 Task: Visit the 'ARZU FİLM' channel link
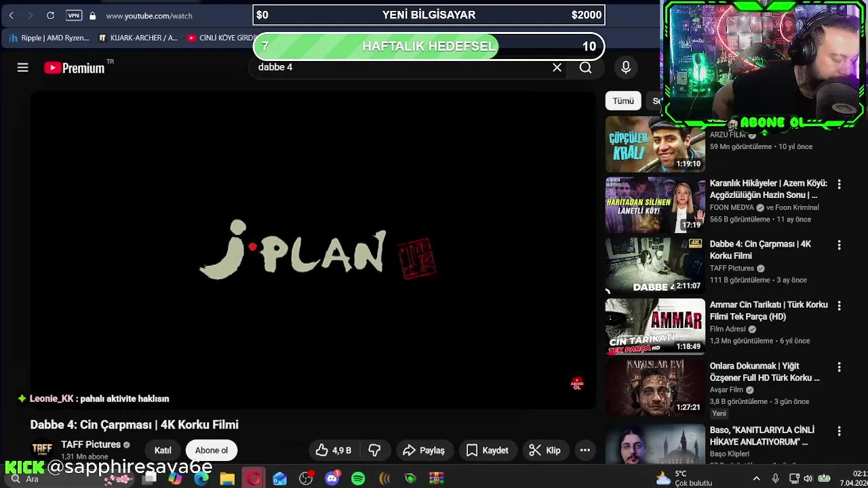(x=728, y=136)
